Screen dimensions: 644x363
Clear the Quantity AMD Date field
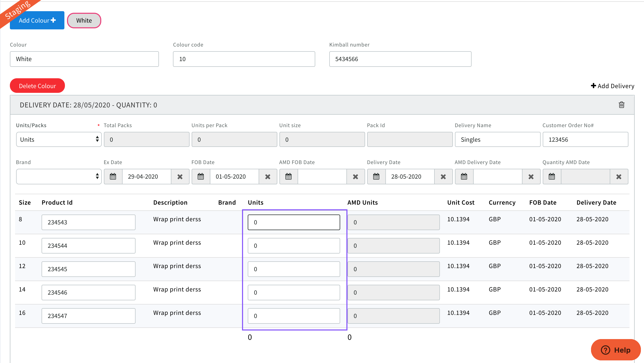(619, 177)
